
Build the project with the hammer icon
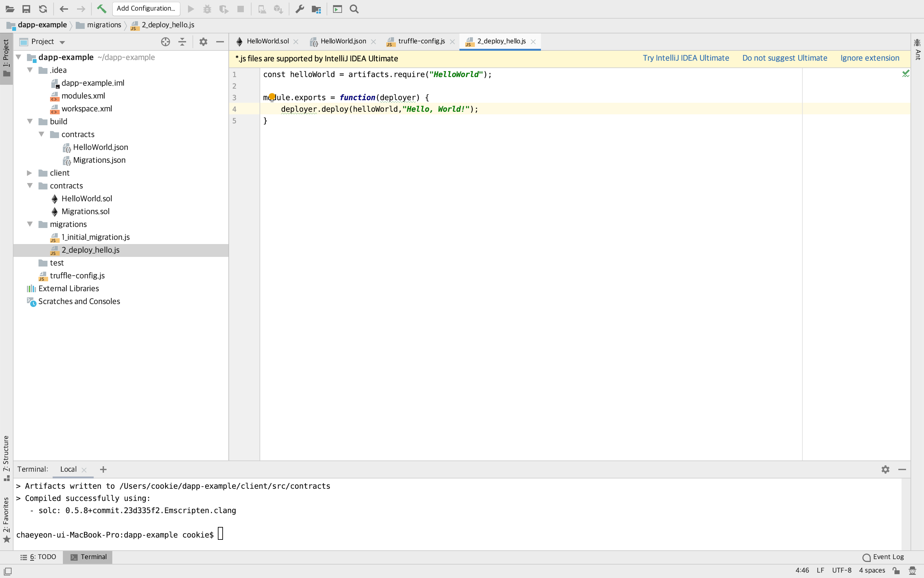click(102, 9)
